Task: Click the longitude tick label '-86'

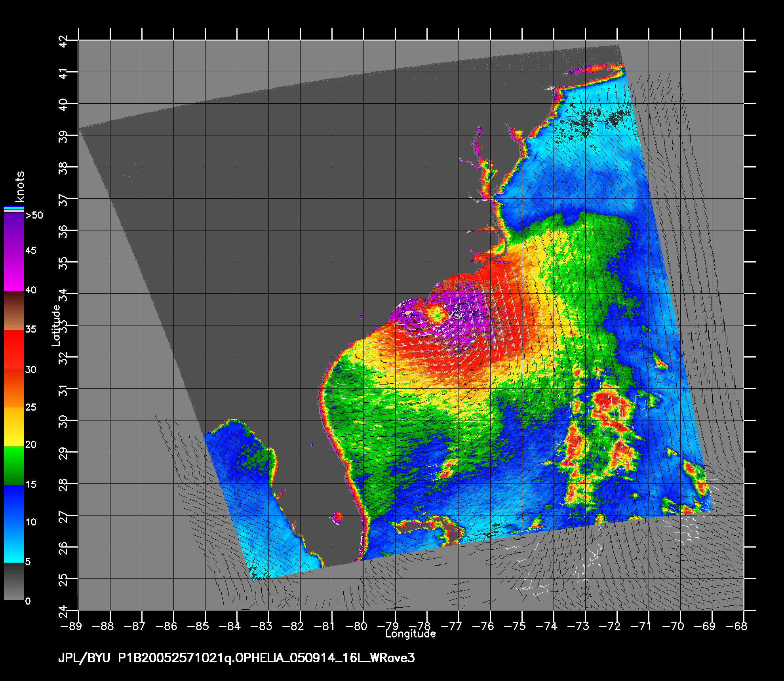Action: [x=166, y=626]
